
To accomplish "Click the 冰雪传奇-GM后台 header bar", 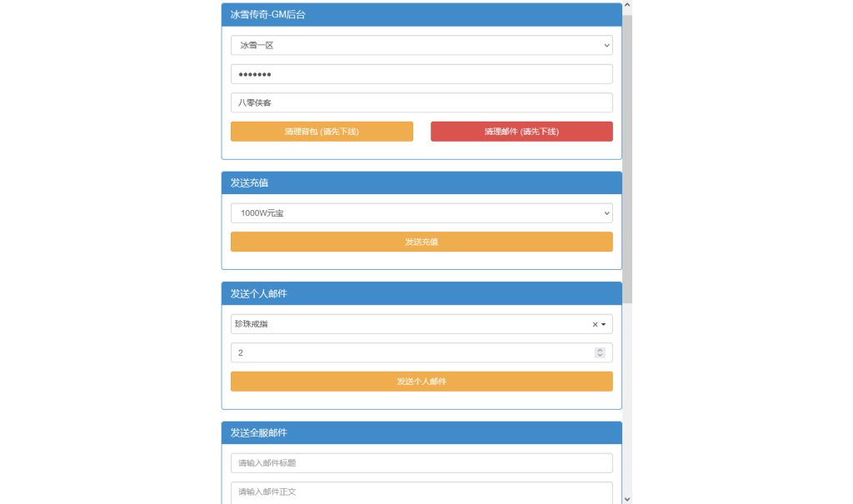I will [x=422, y=14].
